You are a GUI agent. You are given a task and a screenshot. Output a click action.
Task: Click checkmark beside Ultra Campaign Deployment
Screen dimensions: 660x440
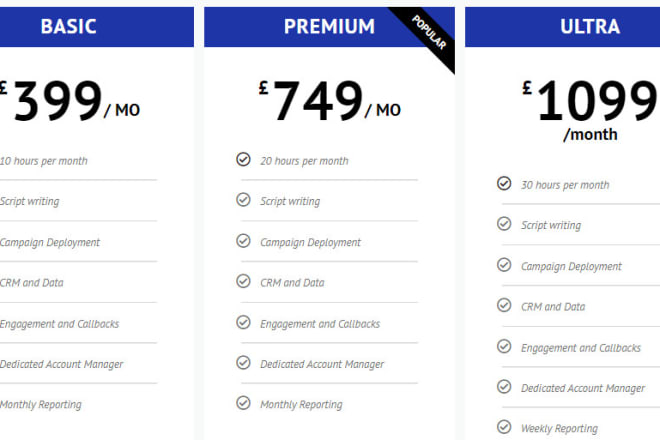coord(504,265)
